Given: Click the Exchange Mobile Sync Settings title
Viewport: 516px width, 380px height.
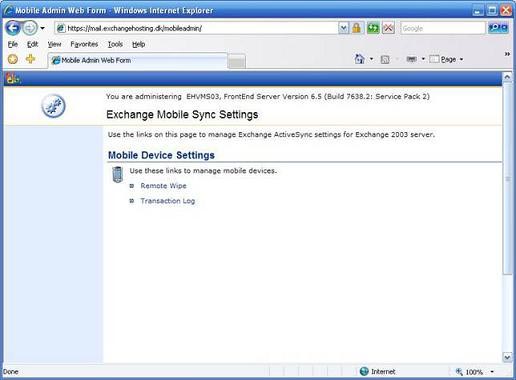Looking at the screenshot, I should tap(182, 115).
